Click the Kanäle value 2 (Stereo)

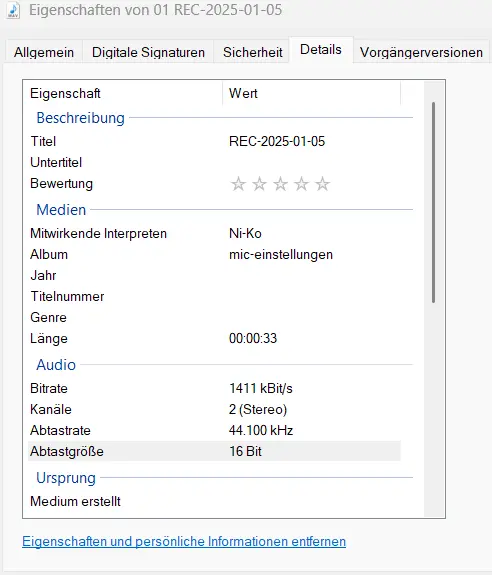[x=258, y=409]
